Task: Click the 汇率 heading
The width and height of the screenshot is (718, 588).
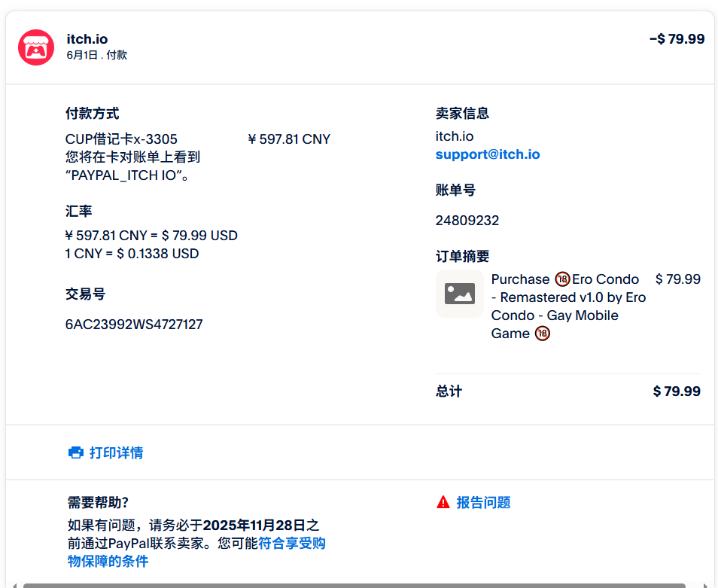Action: pyautogui.click(x=79, y=211)
